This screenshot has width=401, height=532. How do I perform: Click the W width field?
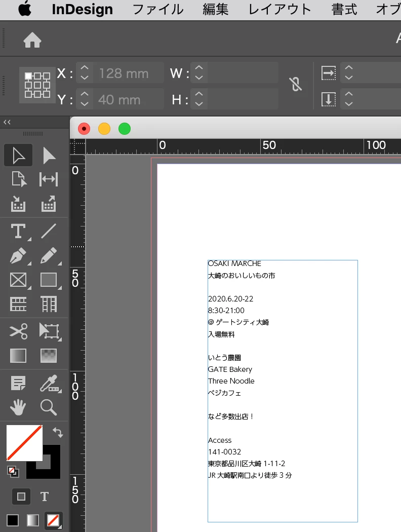click(243, 73)
